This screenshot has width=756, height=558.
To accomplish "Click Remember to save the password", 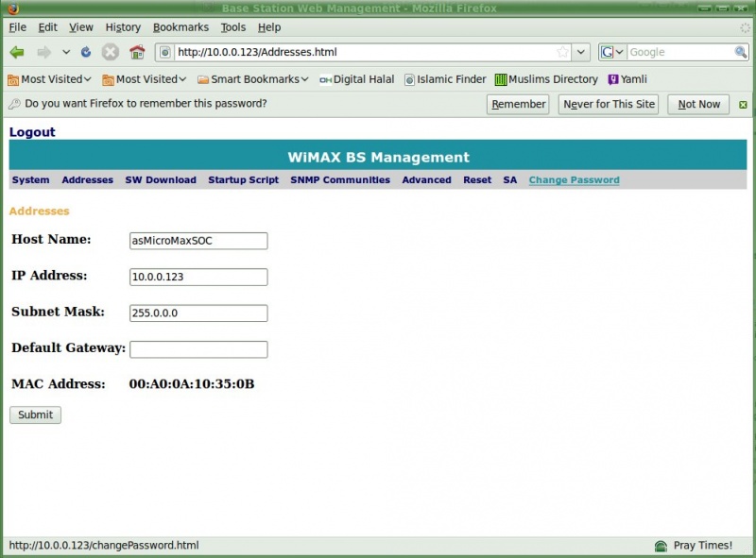I will 518,104.
